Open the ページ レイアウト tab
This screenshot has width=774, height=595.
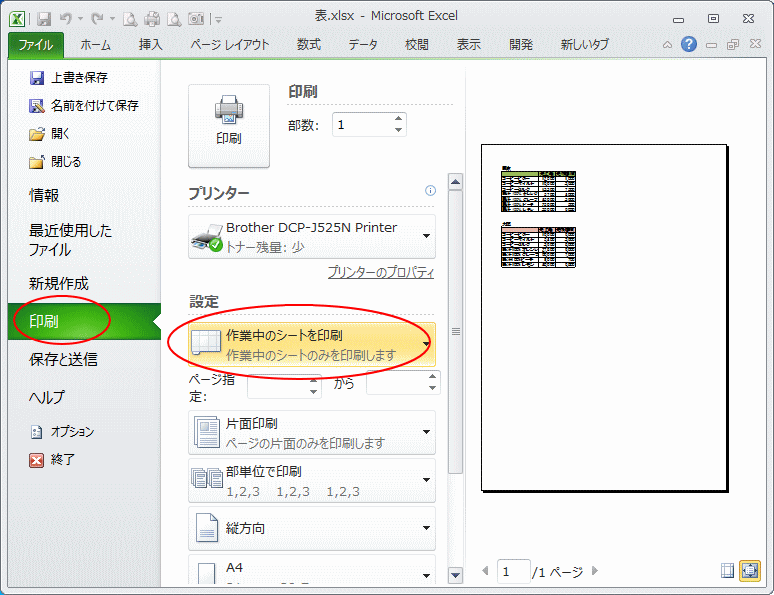[x=230, y=45]
